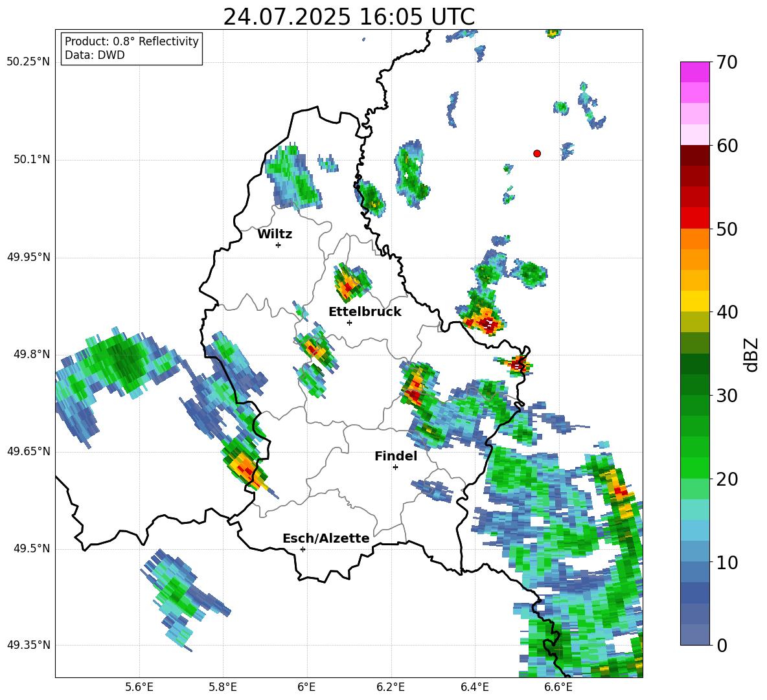Viewport: 767px width, 700px height.
Task: Click the 20 tick on colorbar
Action: pyautogui.click(x=727, y=479)
